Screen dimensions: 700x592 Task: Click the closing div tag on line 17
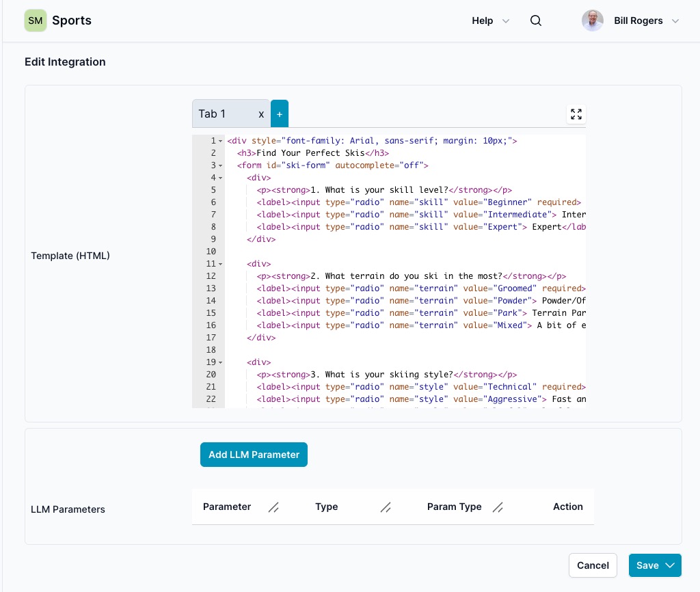pos(261,338)
